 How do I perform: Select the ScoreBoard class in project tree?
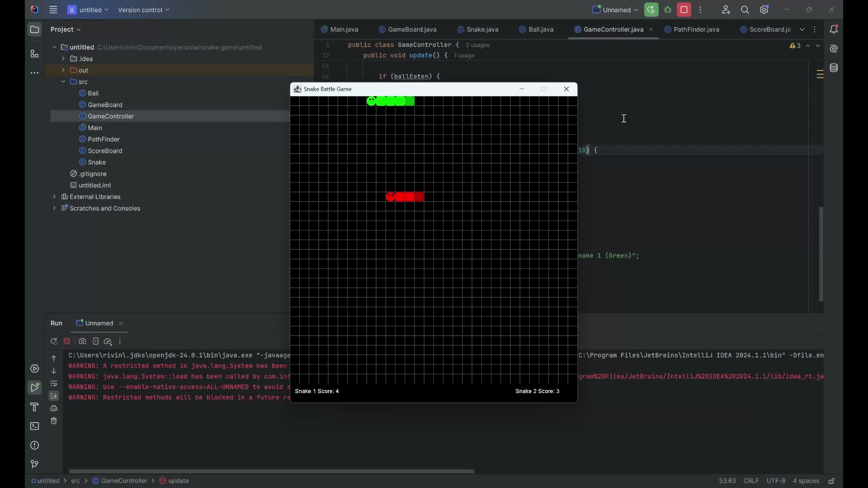(x=101, y=151)
